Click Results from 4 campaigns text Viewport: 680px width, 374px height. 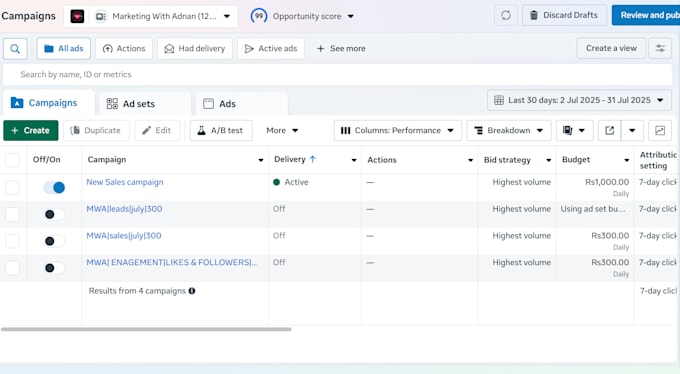pyautogui.click(x=137, y=291)
